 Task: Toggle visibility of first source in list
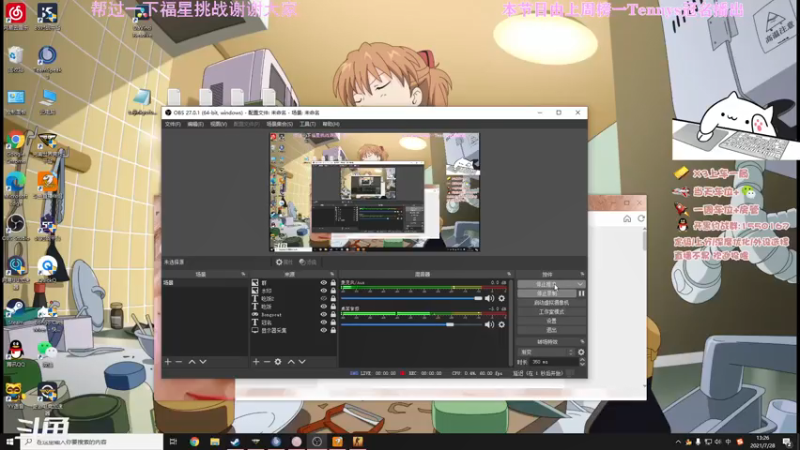coord(323,283)
